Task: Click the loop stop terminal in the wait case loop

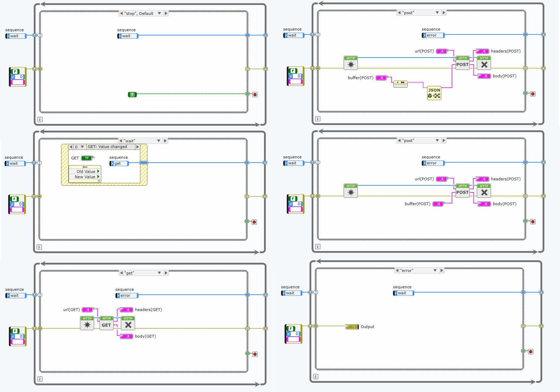Action: (254, 222)
